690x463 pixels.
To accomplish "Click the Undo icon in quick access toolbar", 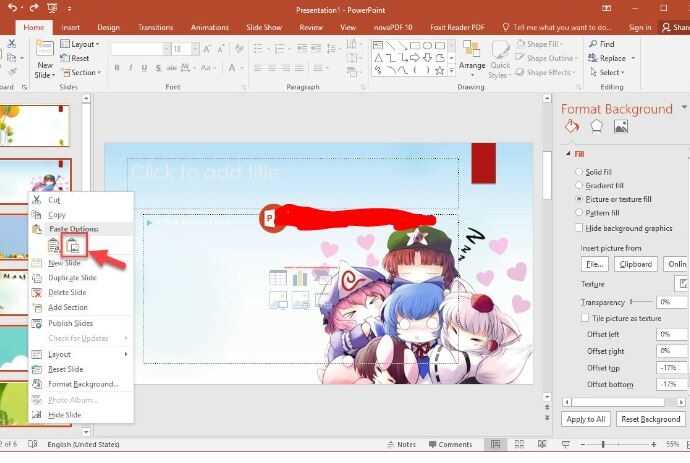I will point(12,8).
